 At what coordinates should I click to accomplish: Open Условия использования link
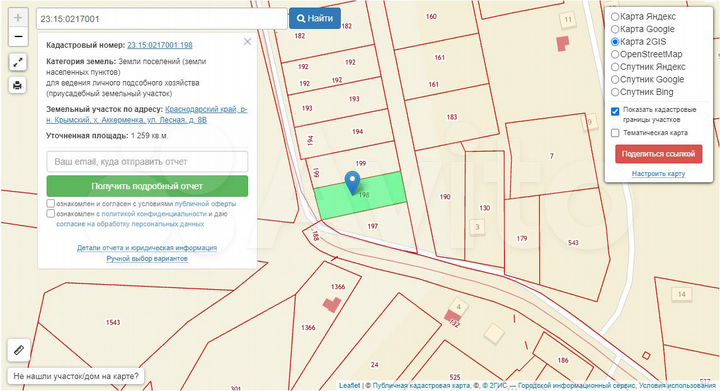677,385
